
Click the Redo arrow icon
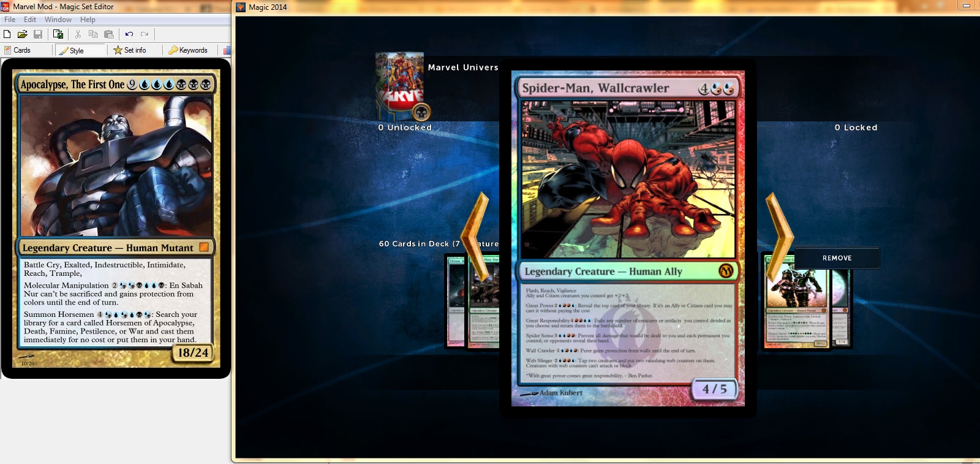click(x=145, y=34)
